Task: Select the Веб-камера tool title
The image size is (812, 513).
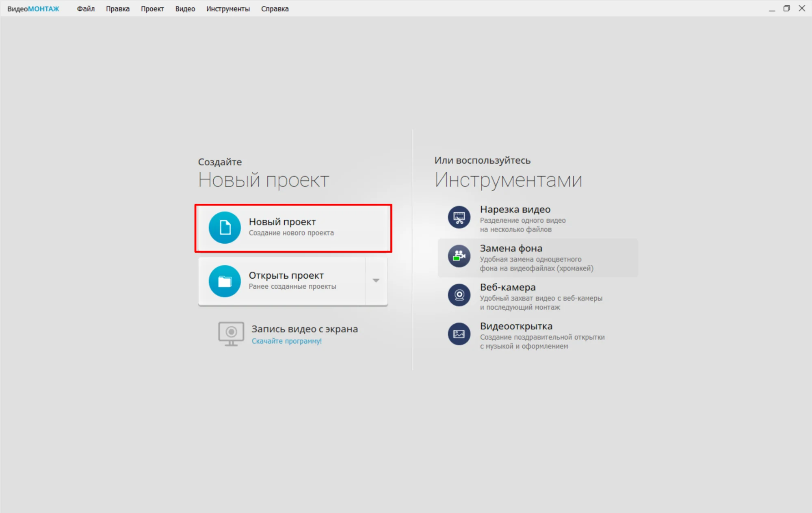Action: click(x=508, y=287)
